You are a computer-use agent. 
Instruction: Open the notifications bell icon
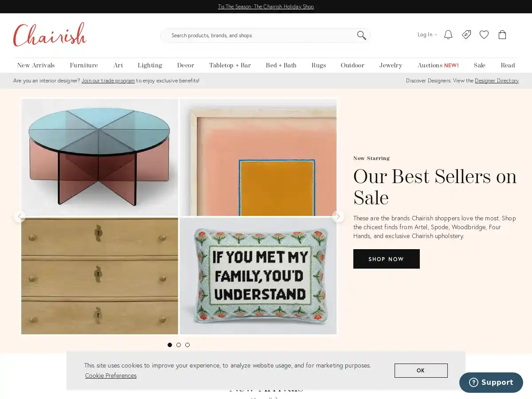[x=448, y=35]
